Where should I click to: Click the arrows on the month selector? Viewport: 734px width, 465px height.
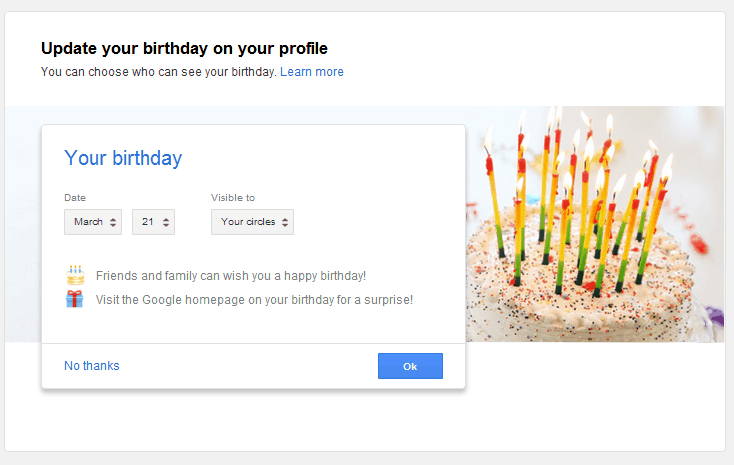(x=113, y=222)
